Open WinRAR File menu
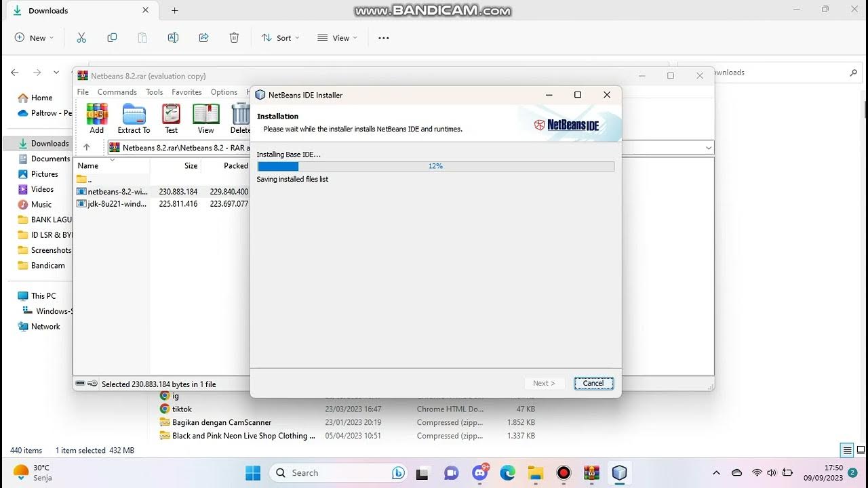The image size is (868, 488). click(83, 92)
